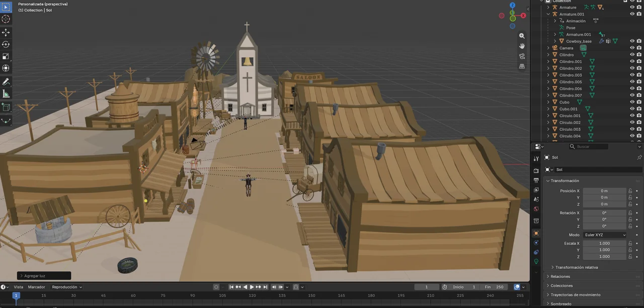The width and height of the screenshot is (644, 308).
Task: Open the Scene properties tab
Action: tap(536, 199)
